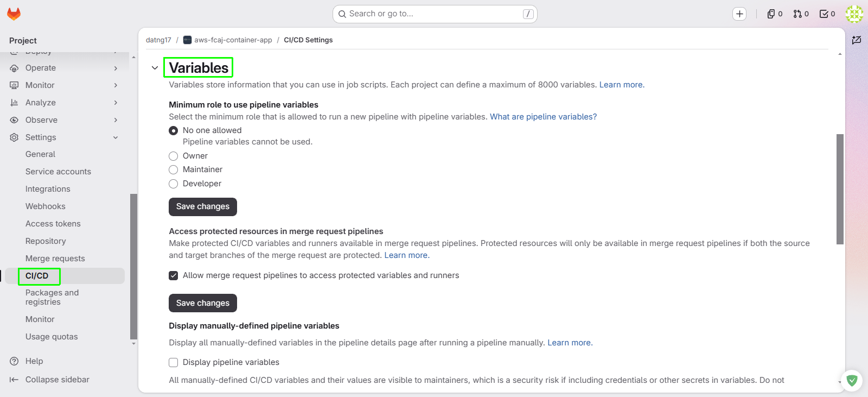868x397 pixels.
Task: Expand the Operate menu chevron
Action: click(116, 68)
